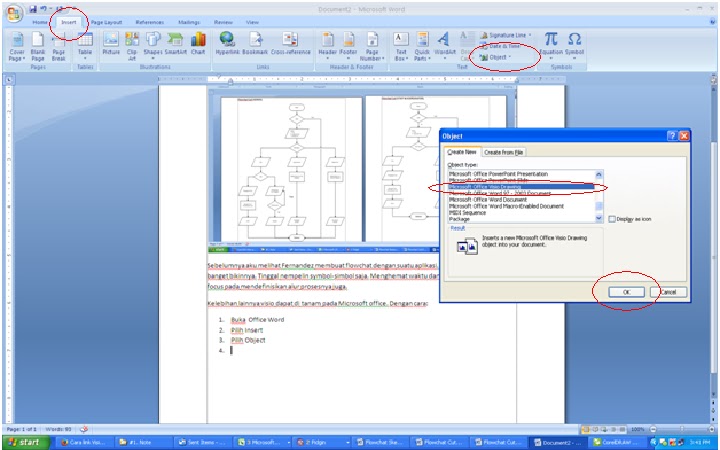
Task: Select Microsoft Office PowerPoint Presentation entry
Action: pyautogui.click(x=521, y=174)
